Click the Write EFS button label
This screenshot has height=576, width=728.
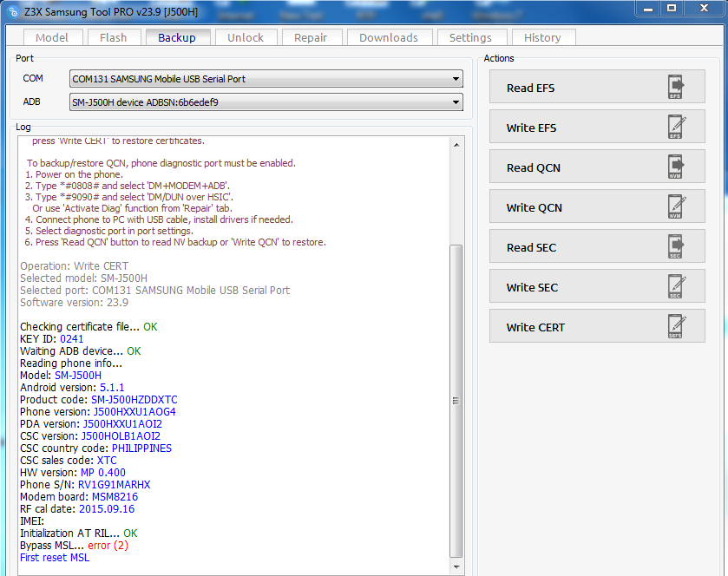point(531,128)
